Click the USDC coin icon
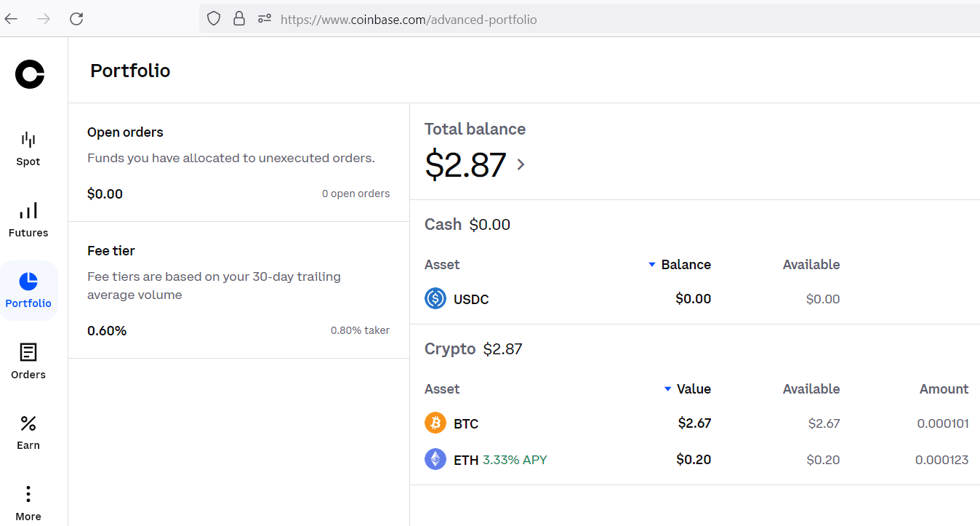 click(x=435, y=298)
